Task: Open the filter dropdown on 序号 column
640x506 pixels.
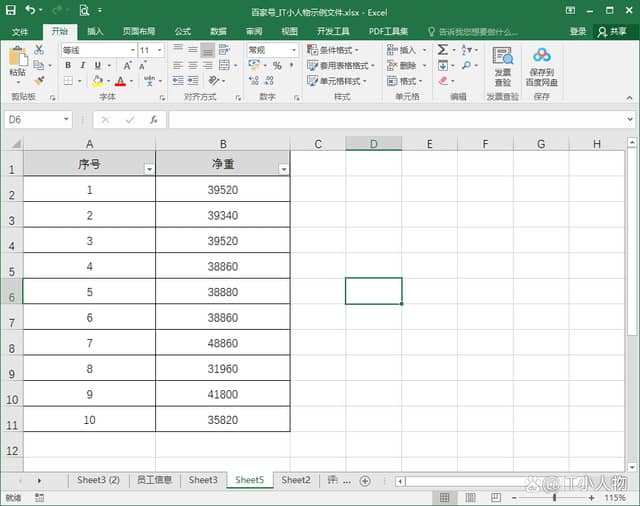Action: (149, 169)
